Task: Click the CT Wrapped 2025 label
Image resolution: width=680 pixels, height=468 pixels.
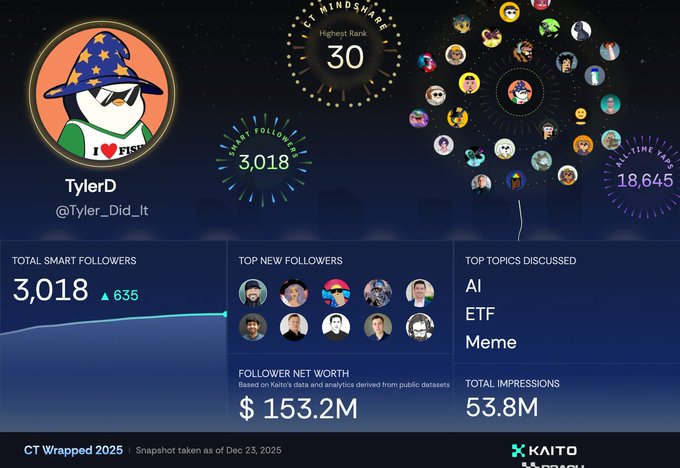Action: click(x=73, y=450)
